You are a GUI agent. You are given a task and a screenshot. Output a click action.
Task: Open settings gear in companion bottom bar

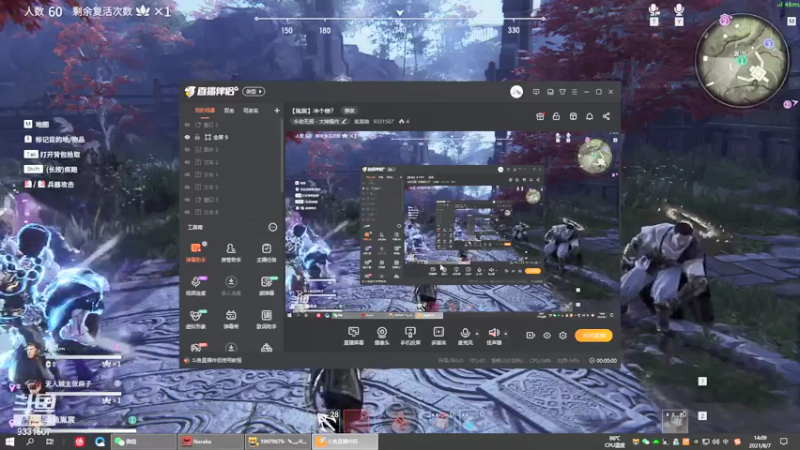pyautogui.click(x=563, y=335)
